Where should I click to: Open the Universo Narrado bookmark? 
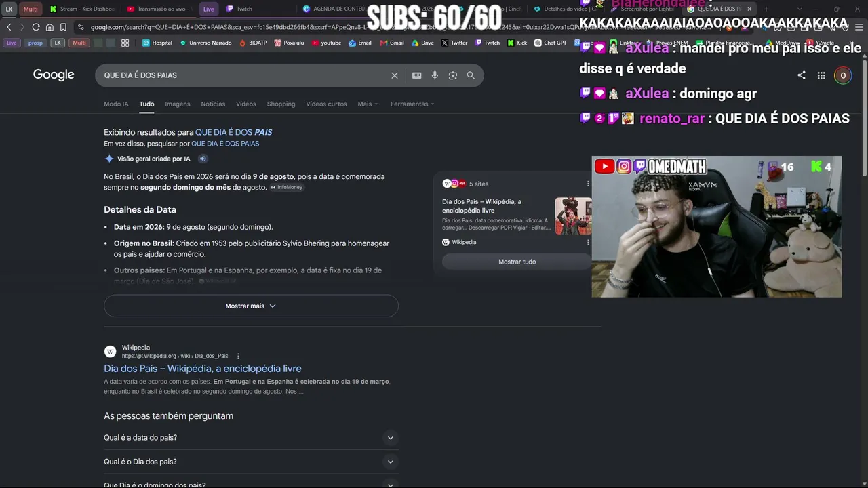(205, 43)
